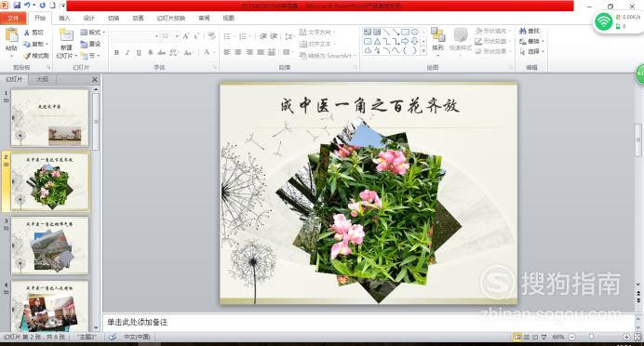Select slide 1 thumbnail
Screen dimensions: 644x346
pyautogui.click(x=49, y=118)
